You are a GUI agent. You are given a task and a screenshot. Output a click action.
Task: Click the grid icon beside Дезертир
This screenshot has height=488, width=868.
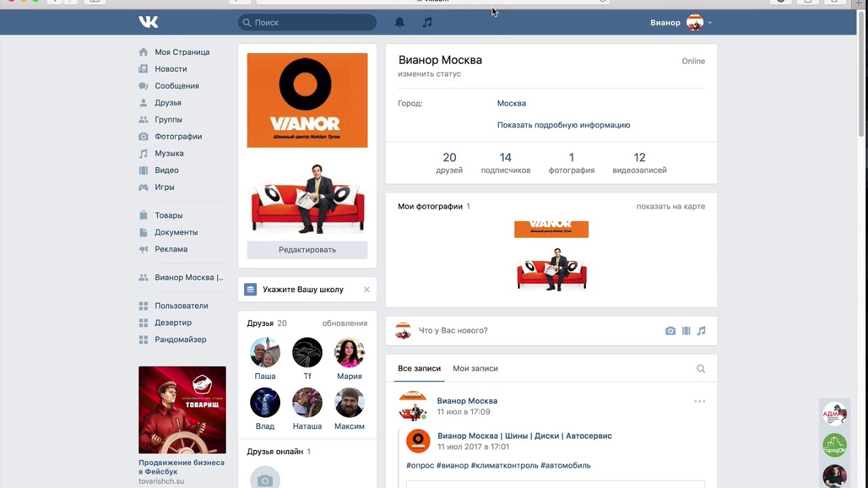point(143,323)
